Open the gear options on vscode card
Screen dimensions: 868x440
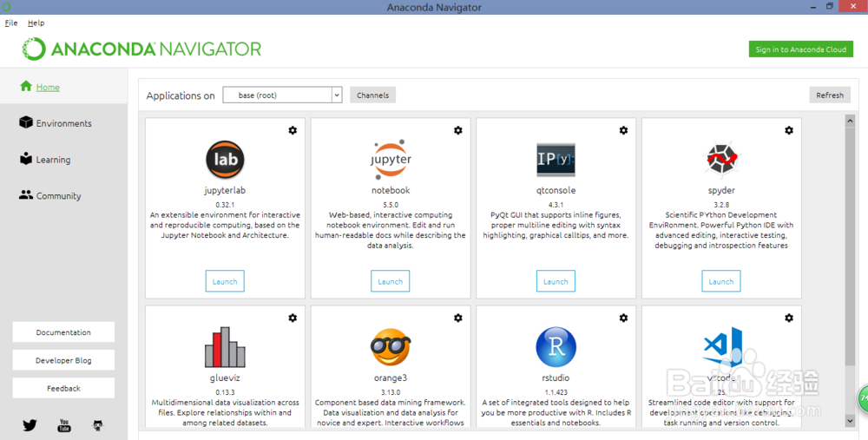(789, 318)
